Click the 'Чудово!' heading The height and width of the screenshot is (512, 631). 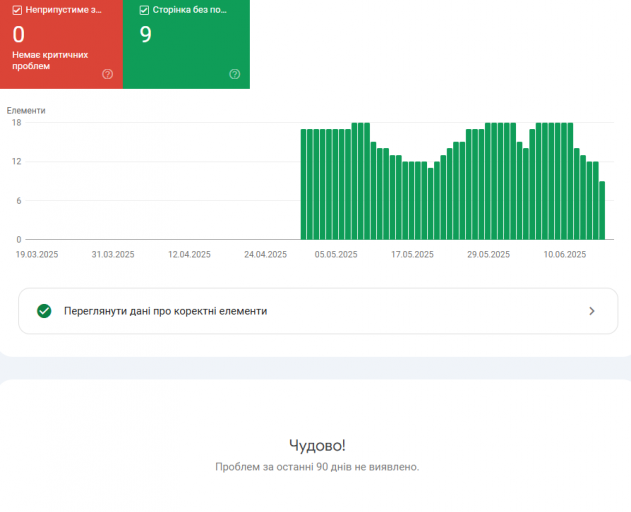(317, 446)
